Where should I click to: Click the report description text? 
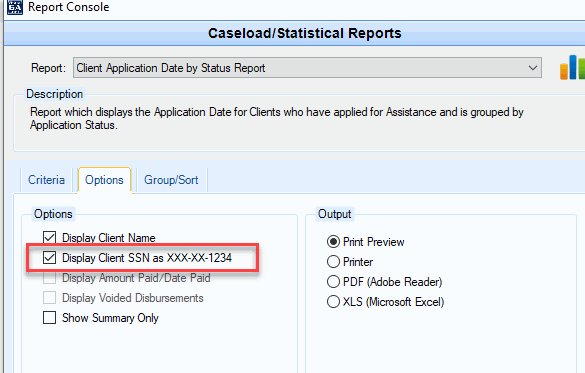276,118
